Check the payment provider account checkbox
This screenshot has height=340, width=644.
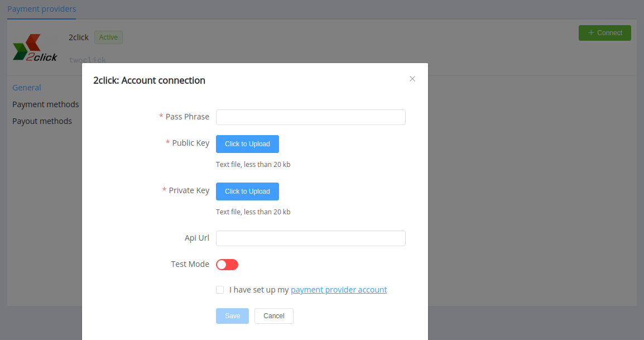220,290
